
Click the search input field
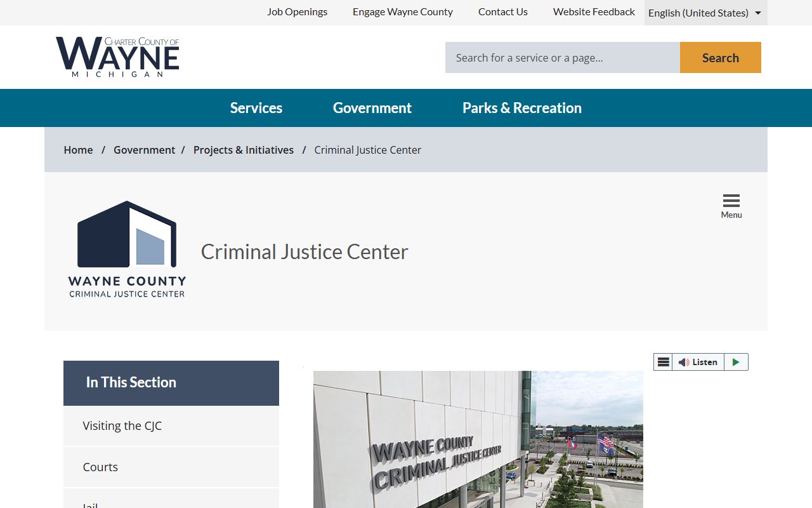pos(563,58)
